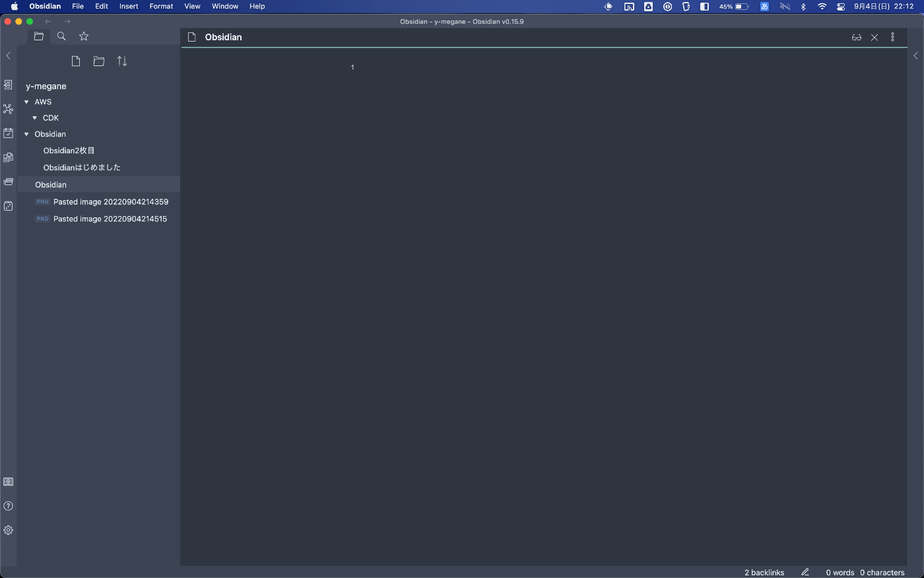Open Bluetooth status in menu bar

pos(803,6)
